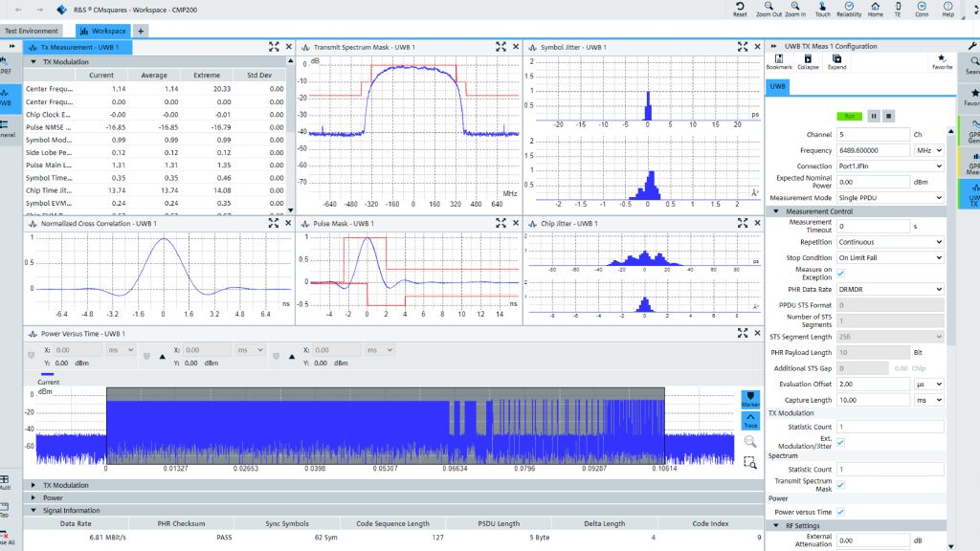Image resolution: width=980 pixels, height=551 pixels.
Task: Click the Marker button on Power Versus Time
Action: (751, 398)
